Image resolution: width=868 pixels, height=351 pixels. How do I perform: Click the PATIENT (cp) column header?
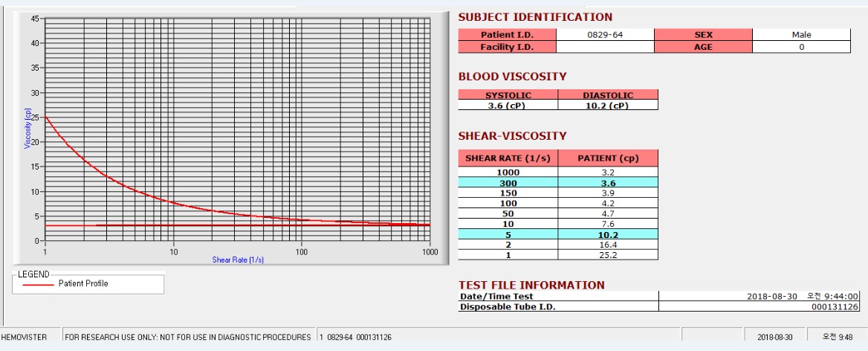click(608, 158)
